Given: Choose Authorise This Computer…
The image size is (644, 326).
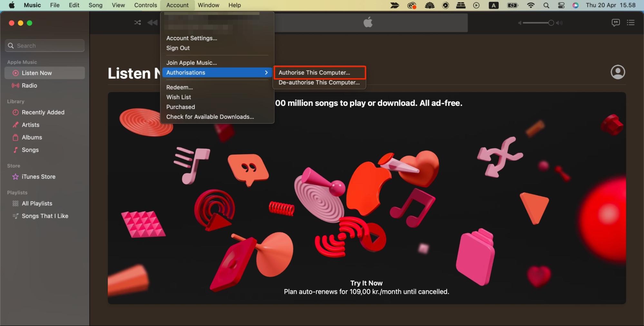Looking at the screenshot, I should [x=320, y=73].
